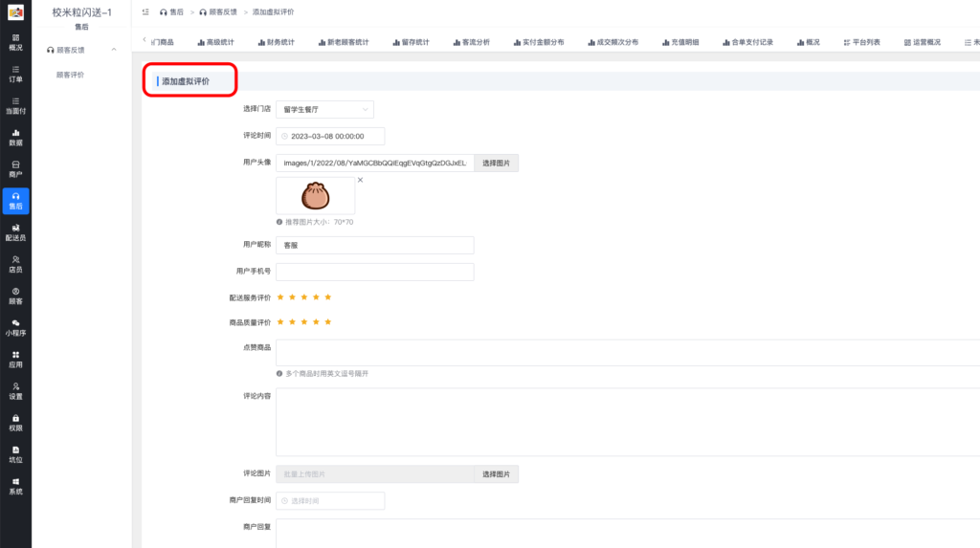Open the 评论时间 date picker
This screenshot has width=980, height=548.
(330, 136)
